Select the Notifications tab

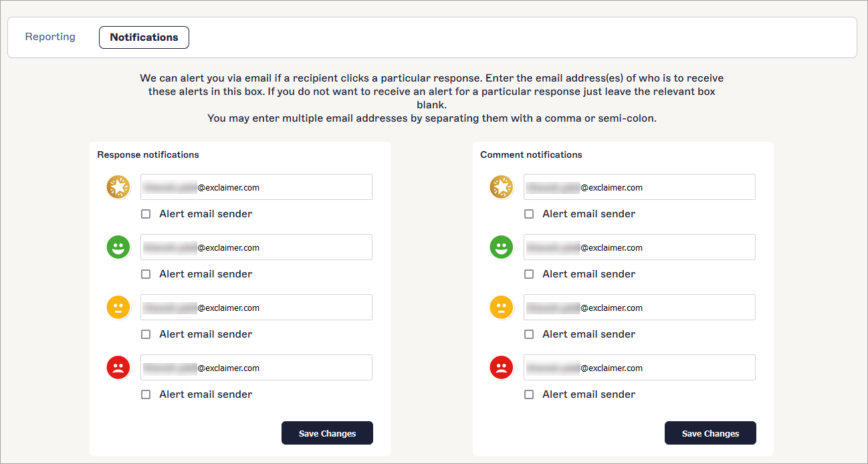(x=144, y=37)
